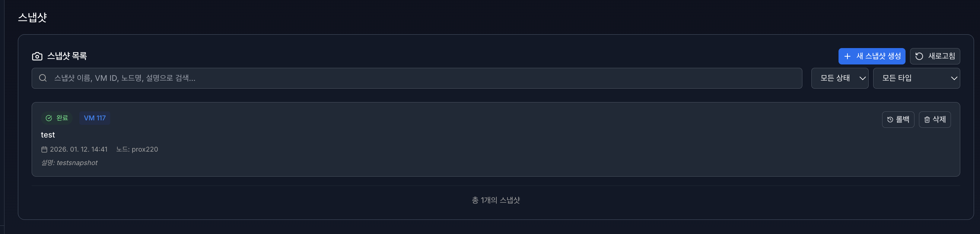
Task: Select the snapshot name 'test'
Action: [x=48, y=135]
